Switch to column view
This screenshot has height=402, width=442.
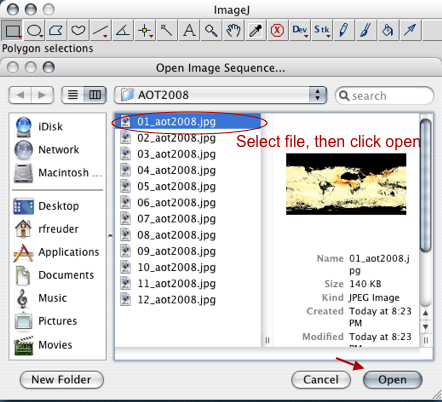[95, 95]
